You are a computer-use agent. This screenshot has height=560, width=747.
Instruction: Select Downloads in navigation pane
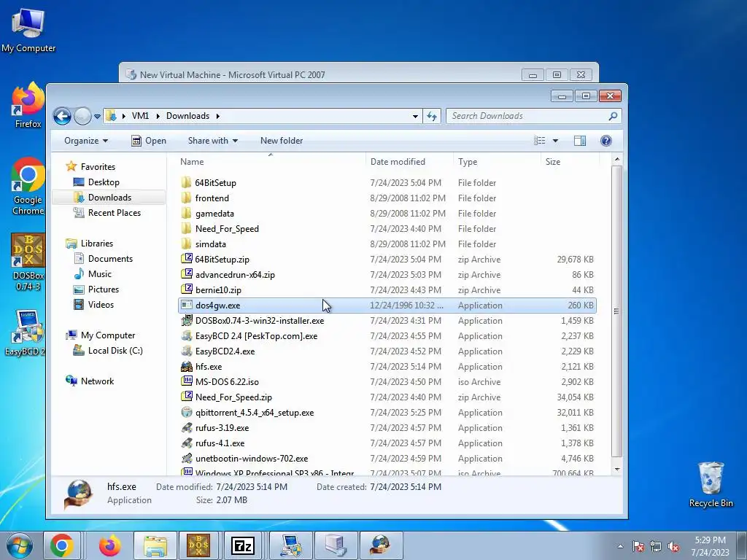coord(109,198)
